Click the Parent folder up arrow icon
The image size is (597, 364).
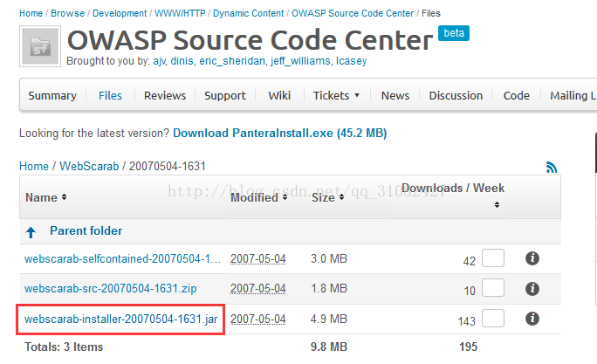point(31,232)
